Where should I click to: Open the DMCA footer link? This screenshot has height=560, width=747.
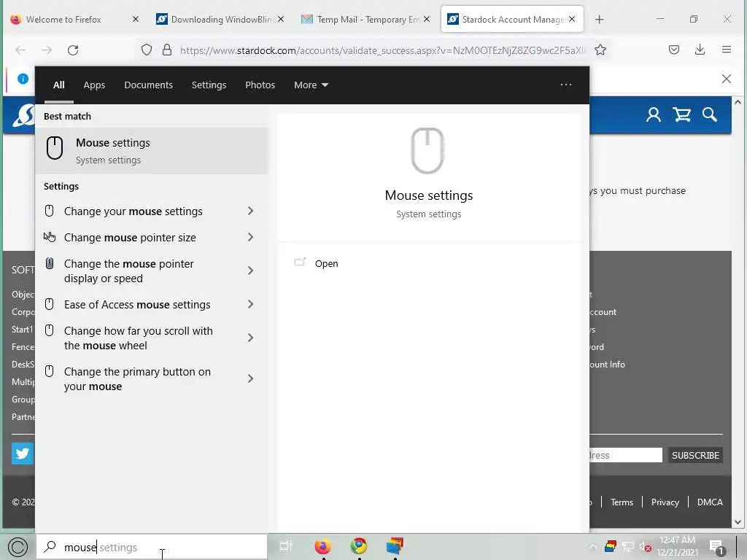[710, 502]
